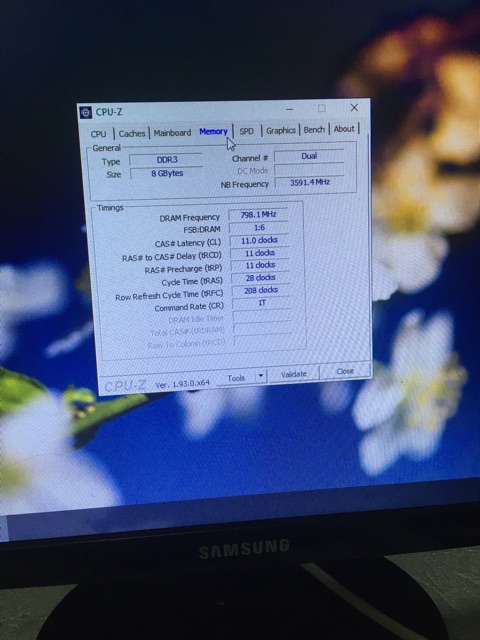The height and width of the screenshot is (640, 480).
Task: Open the Graphics tab
Action: click(x=281, y=130)
